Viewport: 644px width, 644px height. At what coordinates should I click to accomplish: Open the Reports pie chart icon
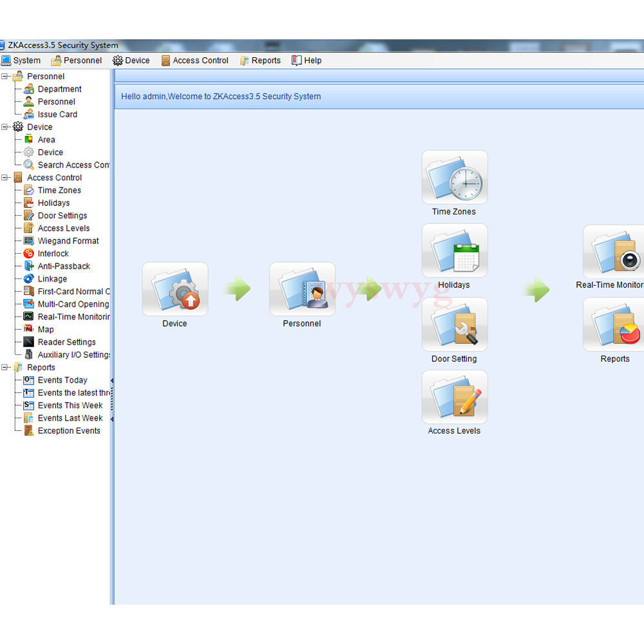point(614,325)
